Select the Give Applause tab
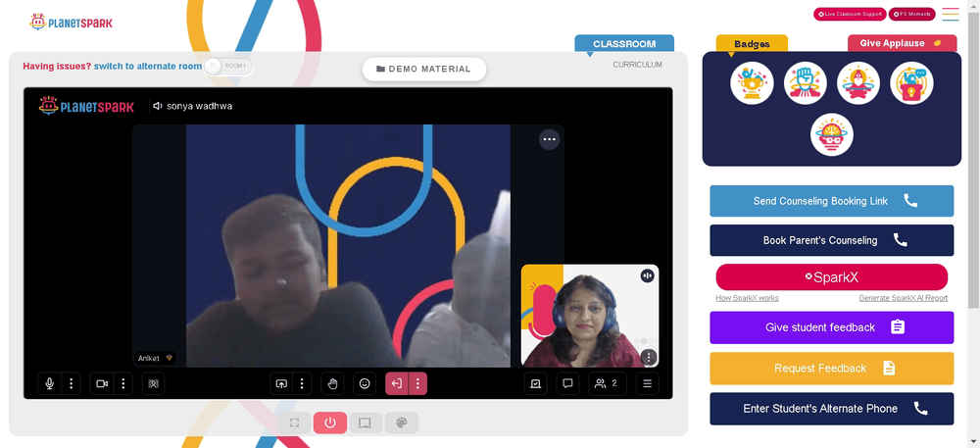This screenshot has width=980, height=448. coord(902,43)
